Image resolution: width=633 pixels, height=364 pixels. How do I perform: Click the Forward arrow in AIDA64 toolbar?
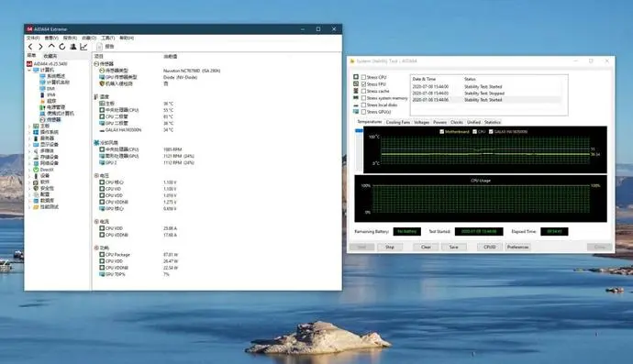tap(40, 47)
